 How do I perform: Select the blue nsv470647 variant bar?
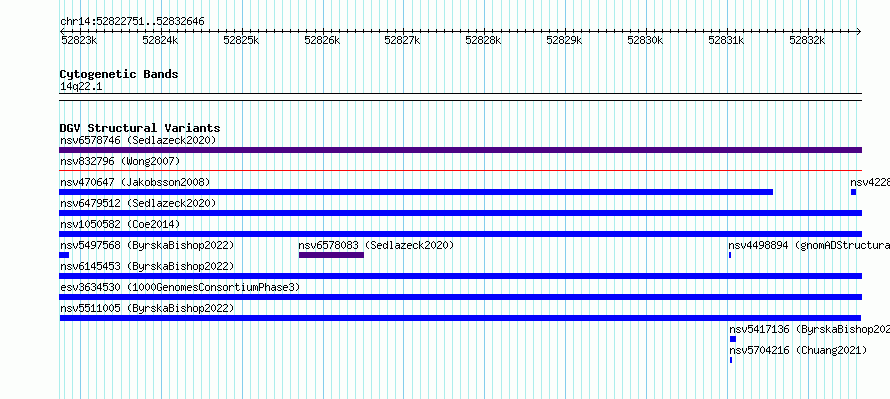pos(416,192)
